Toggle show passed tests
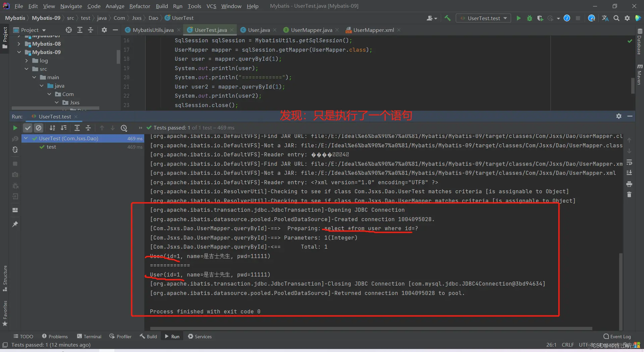The width and height of the screenshot is (644, 352). [x=28, y=128]
